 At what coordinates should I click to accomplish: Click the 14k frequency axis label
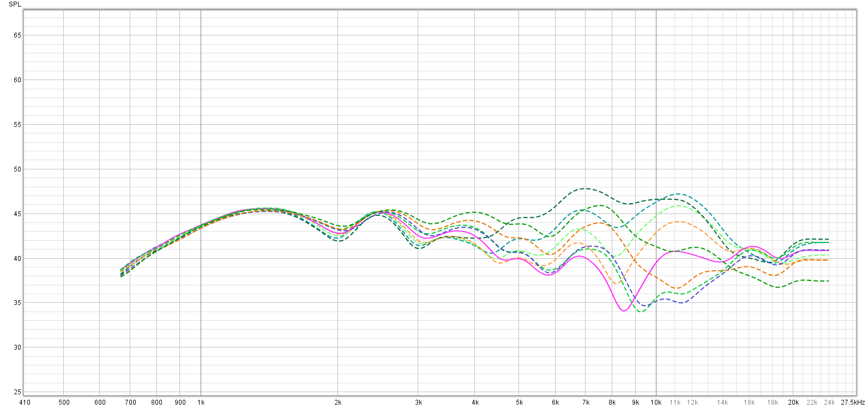722,402
